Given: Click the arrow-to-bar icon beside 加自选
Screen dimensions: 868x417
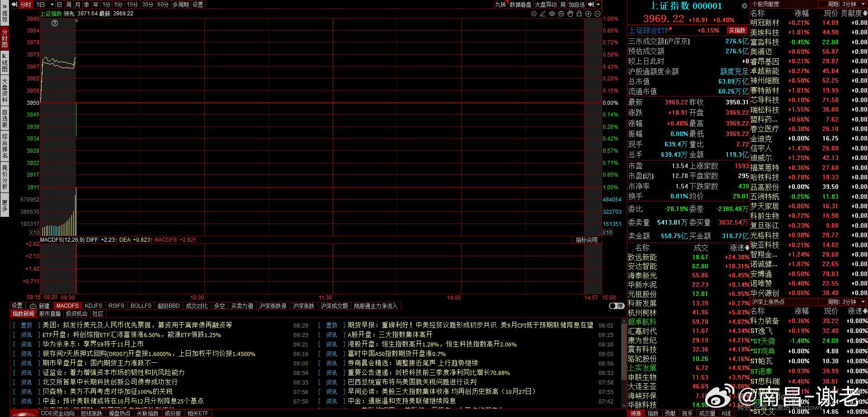Looking at the screenshot, I should tap(591, 5).
